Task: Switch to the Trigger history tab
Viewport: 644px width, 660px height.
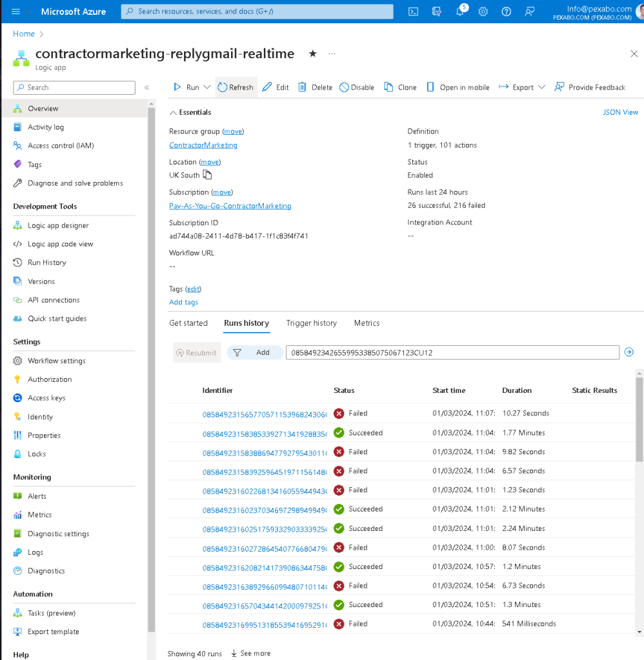Action: pyautogui.click(x=312, y=323)
